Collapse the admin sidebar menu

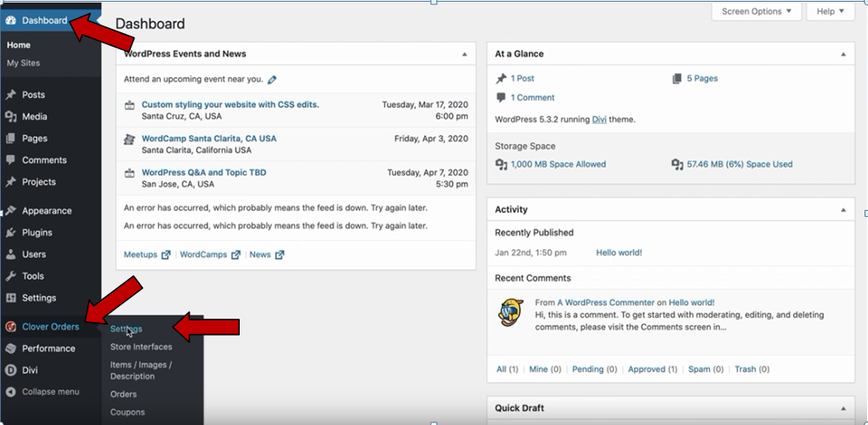(43, 392)
